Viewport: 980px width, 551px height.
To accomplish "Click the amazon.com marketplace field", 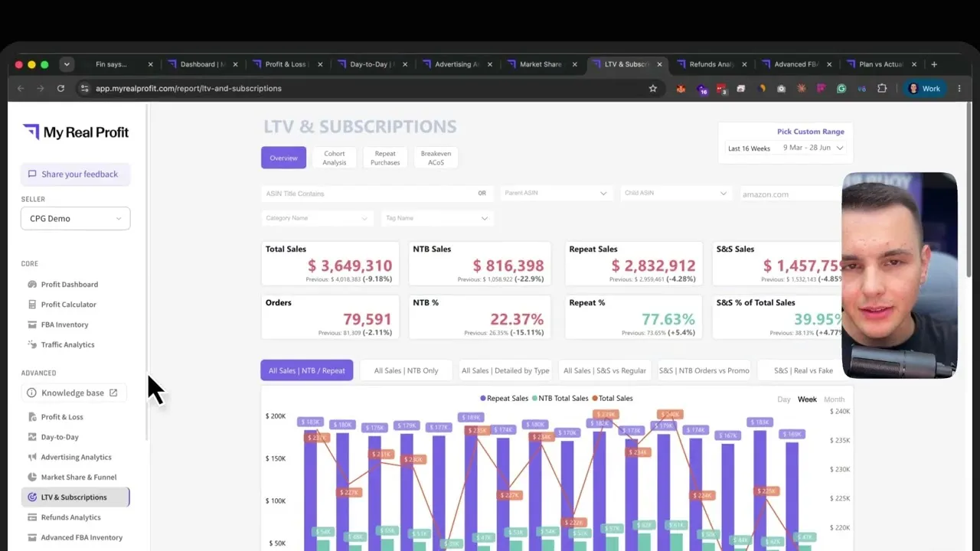I will [x=789, y=194].
